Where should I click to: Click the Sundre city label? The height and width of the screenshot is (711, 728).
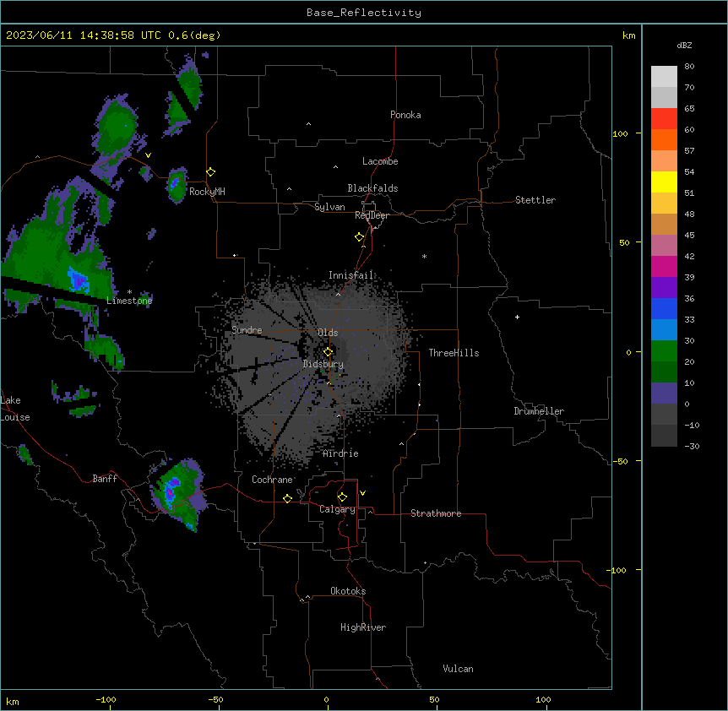point(247,330)
